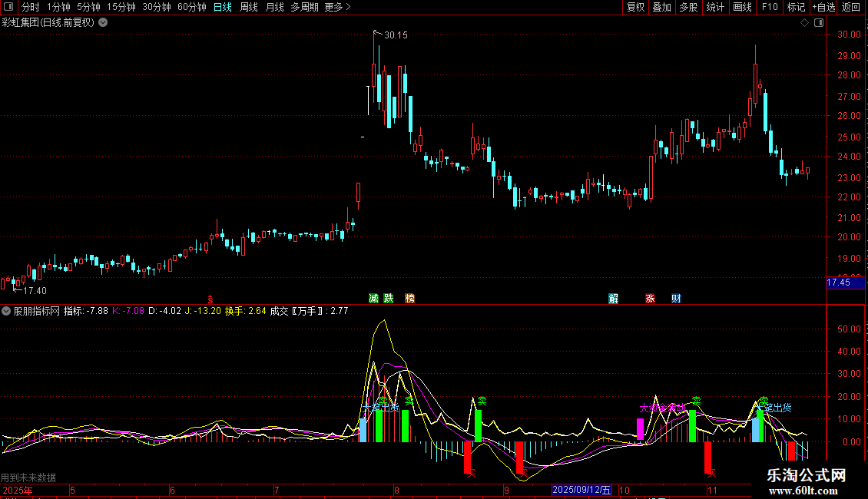868x499 pixels.
Task: Click the diamond marker icon above chart
Action: tap(804, 23)
